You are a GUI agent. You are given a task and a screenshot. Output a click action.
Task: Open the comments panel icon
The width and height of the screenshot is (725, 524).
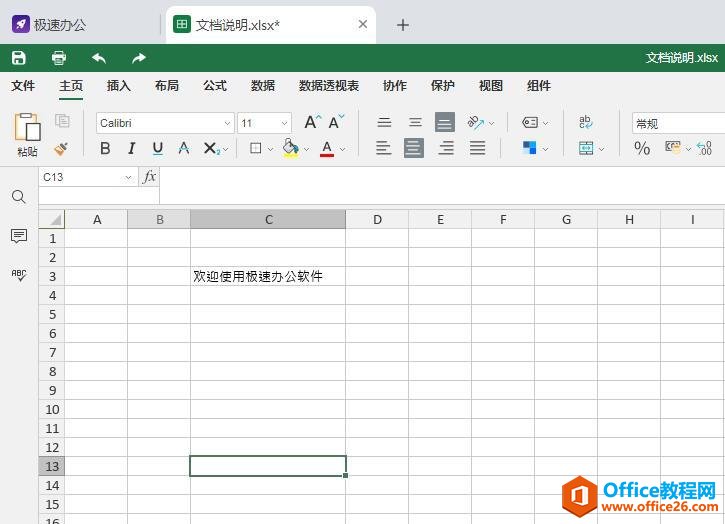pos(18,236)
